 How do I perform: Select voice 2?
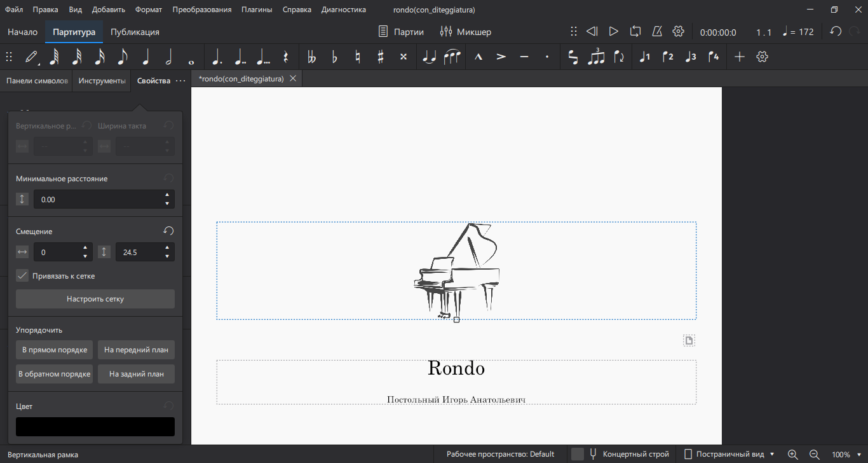point(668,57)
